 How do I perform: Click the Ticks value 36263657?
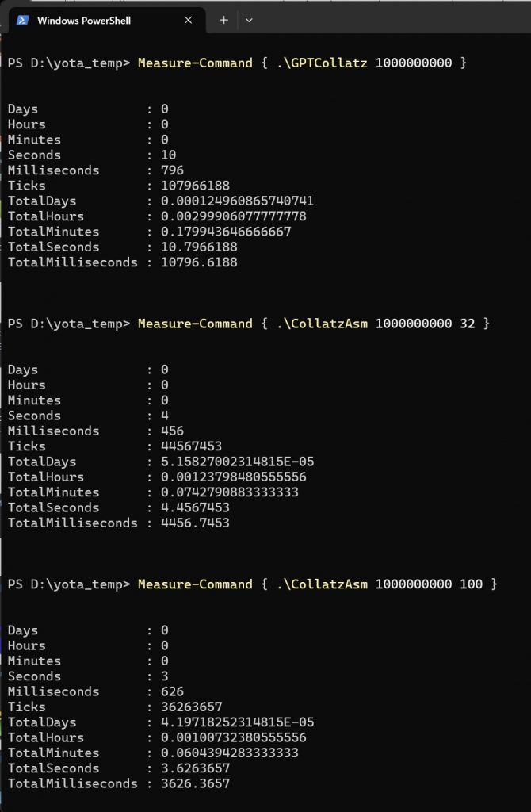pyautogui.click(x=192, y=707)
